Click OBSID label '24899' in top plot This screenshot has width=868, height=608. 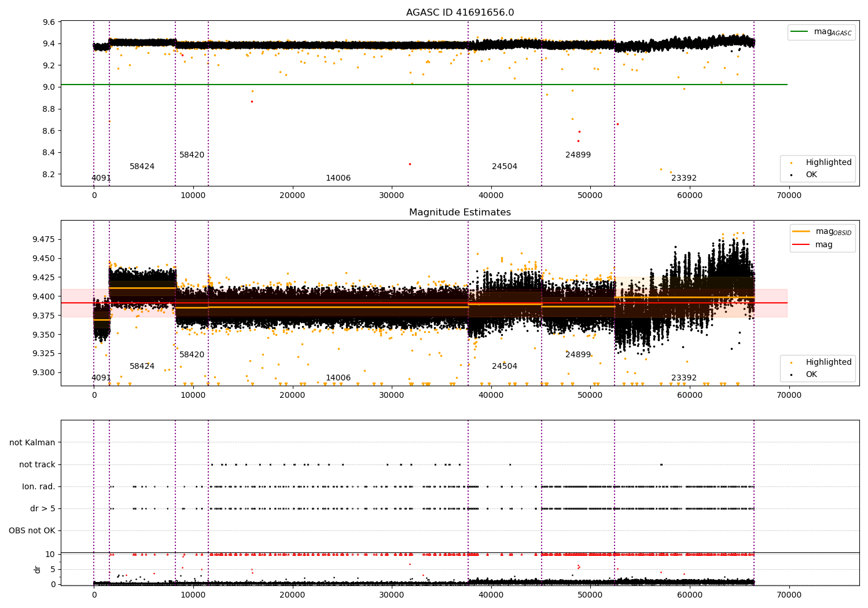[x=578, y=155]
